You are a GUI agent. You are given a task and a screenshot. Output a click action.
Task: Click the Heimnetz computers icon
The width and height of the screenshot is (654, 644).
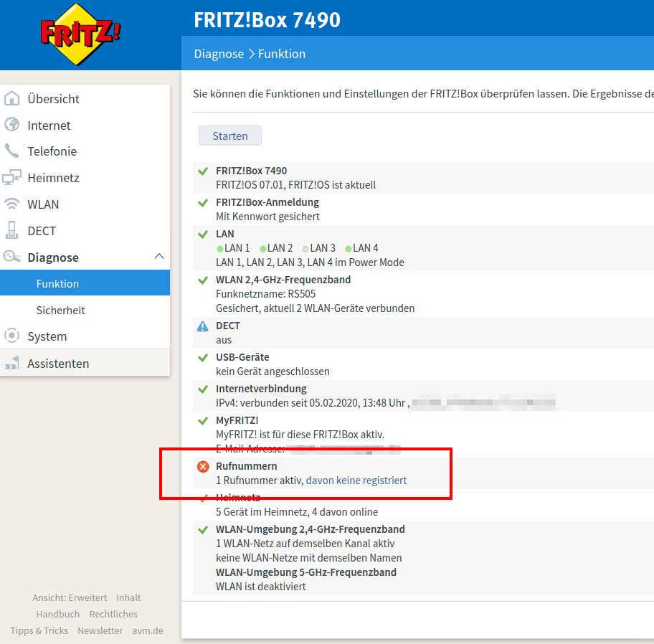(11, 177)
